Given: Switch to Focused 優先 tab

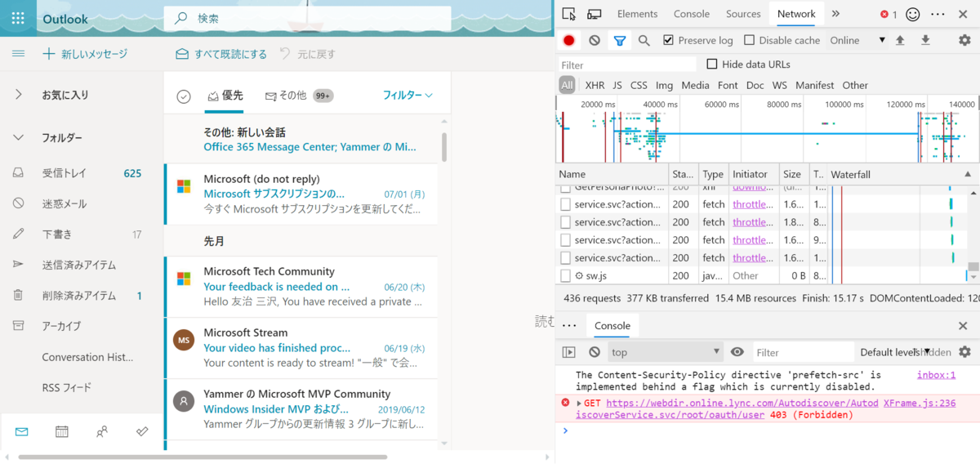Looking at the screenshot, I should [x=225, y=96].
